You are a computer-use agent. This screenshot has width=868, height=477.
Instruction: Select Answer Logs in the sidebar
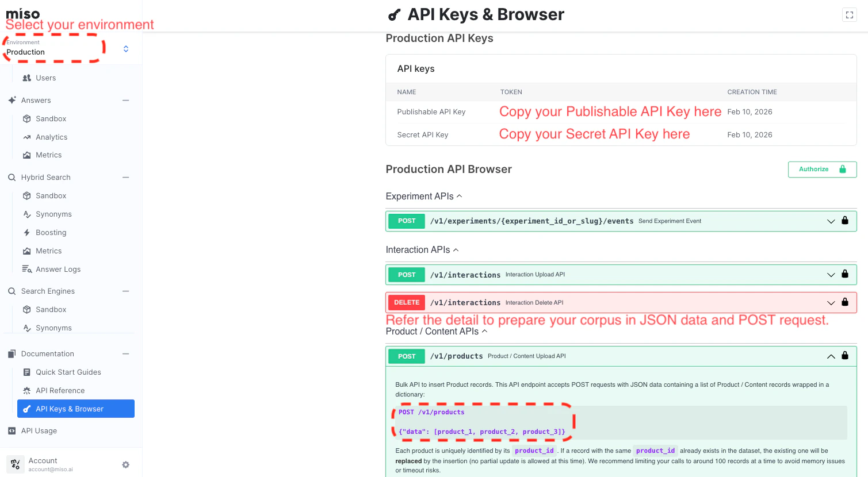coord(58,269)
